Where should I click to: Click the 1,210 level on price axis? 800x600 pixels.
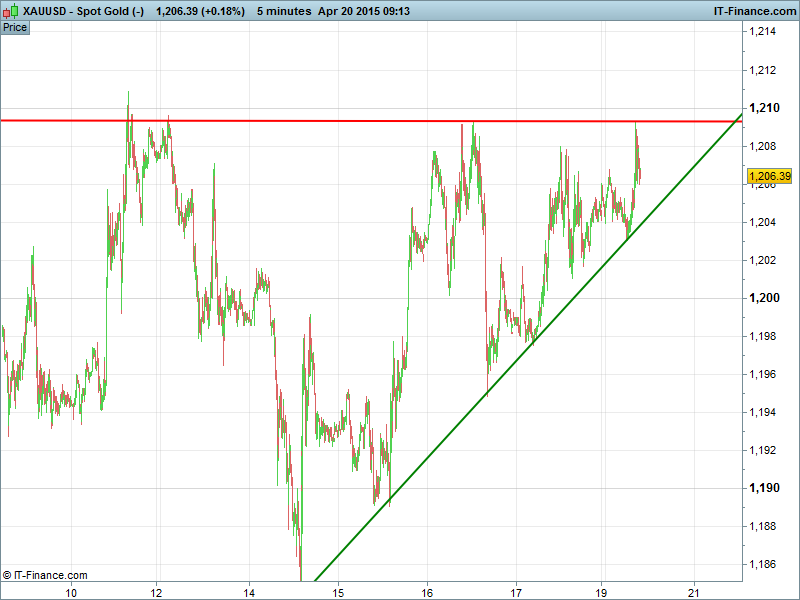(x=763, y=108)
